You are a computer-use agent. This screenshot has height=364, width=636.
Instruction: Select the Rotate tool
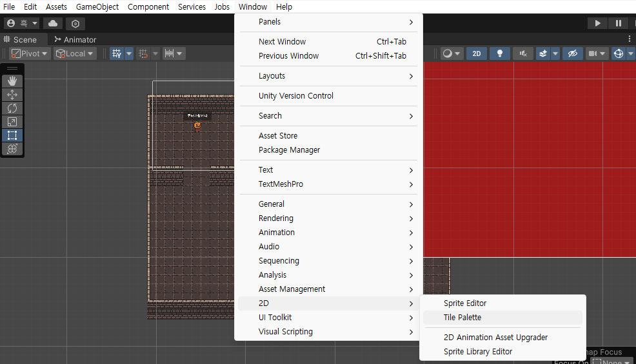pos(12,108)
